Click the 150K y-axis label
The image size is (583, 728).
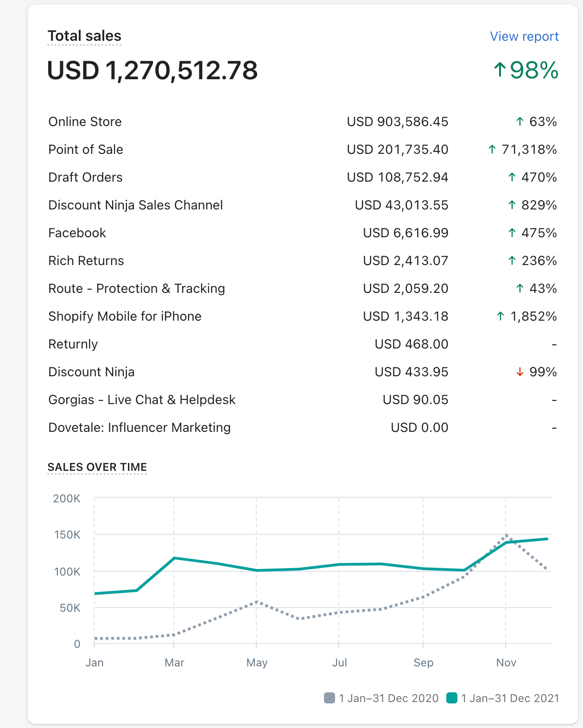(x=67, y=535)
